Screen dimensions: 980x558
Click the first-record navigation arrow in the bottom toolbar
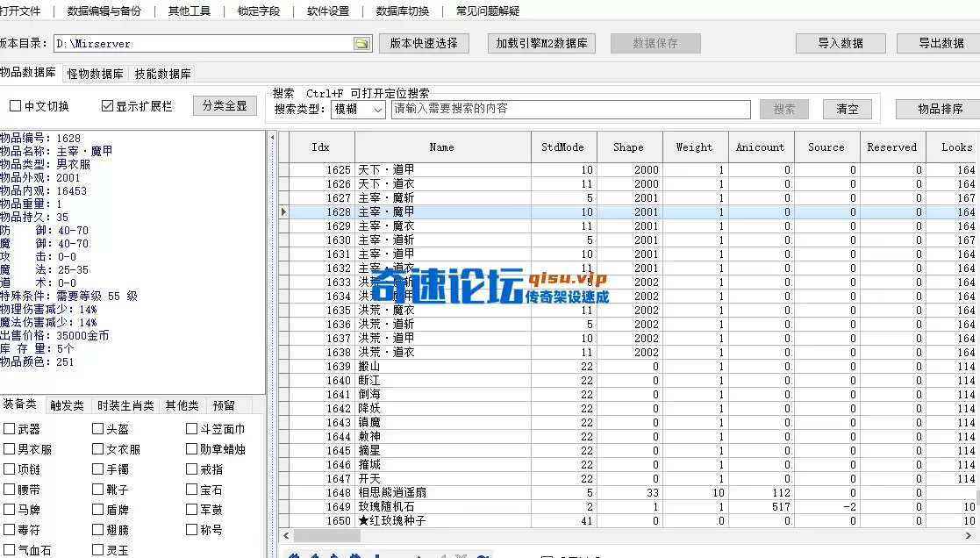tap(293, 554)
